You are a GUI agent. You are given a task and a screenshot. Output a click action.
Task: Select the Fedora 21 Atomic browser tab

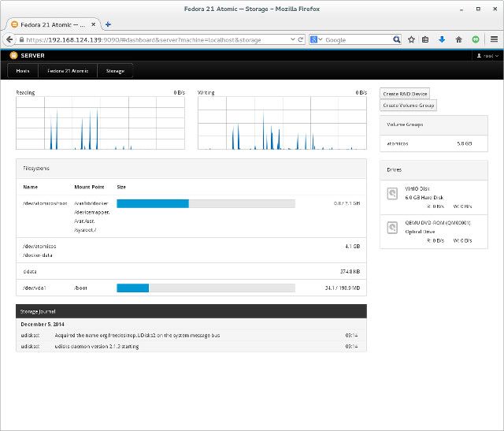(x=53, y=24)
